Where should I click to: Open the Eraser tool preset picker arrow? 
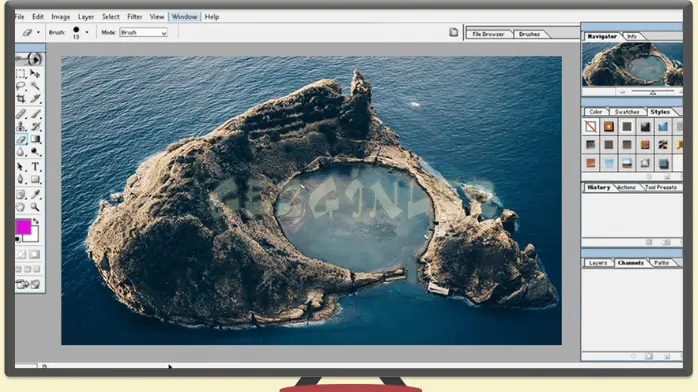point(38,32)
